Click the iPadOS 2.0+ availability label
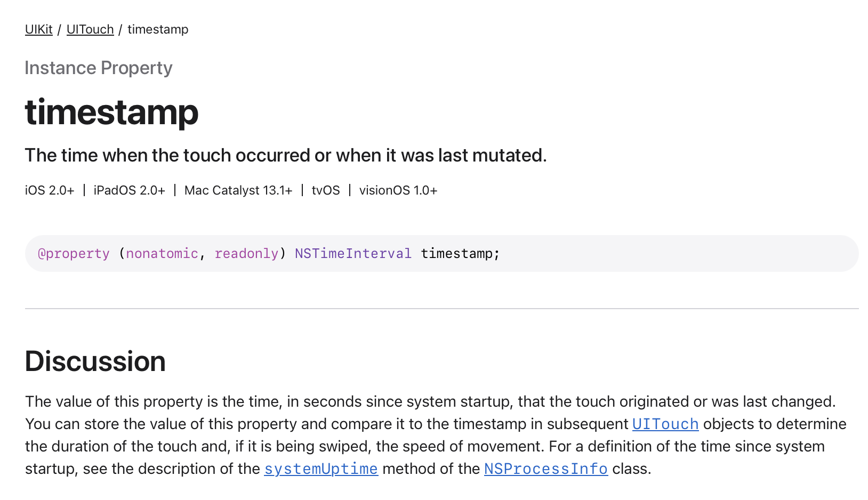868x500 pixels. tap(130, 190)
